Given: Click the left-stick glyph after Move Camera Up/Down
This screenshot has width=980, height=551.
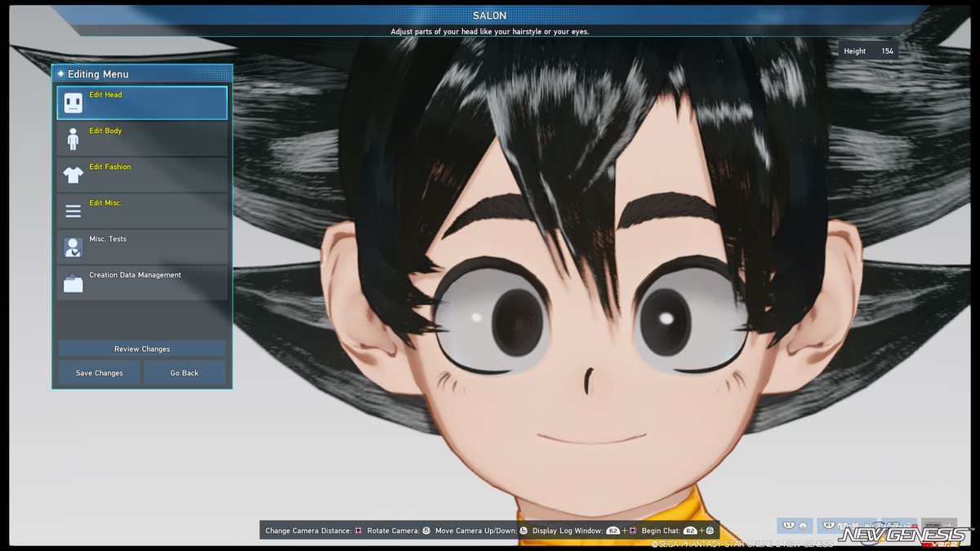Looking at the screenshot, I should [523, 531].
